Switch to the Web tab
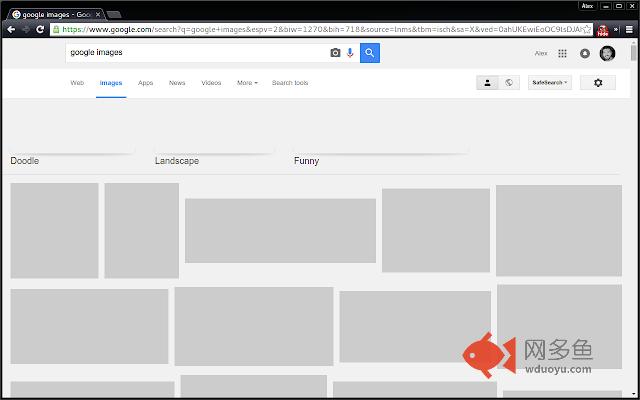This screenshot has width=640, height=400. pyautogui.click(x=77, y=83)
